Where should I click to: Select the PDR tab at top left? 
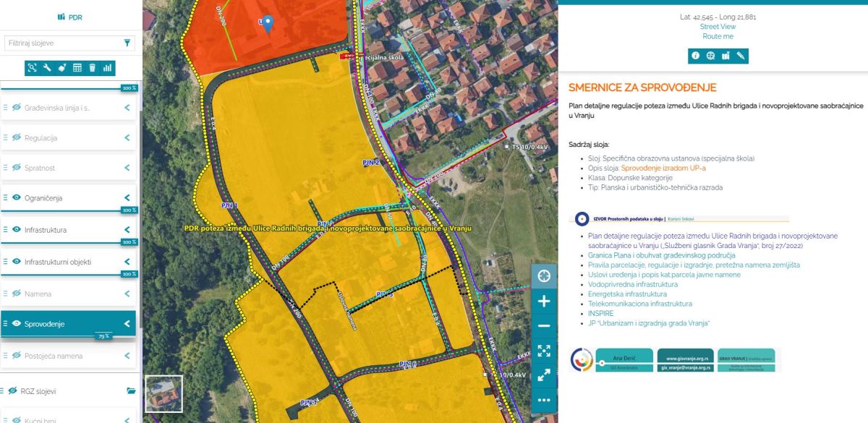point(70,17)
